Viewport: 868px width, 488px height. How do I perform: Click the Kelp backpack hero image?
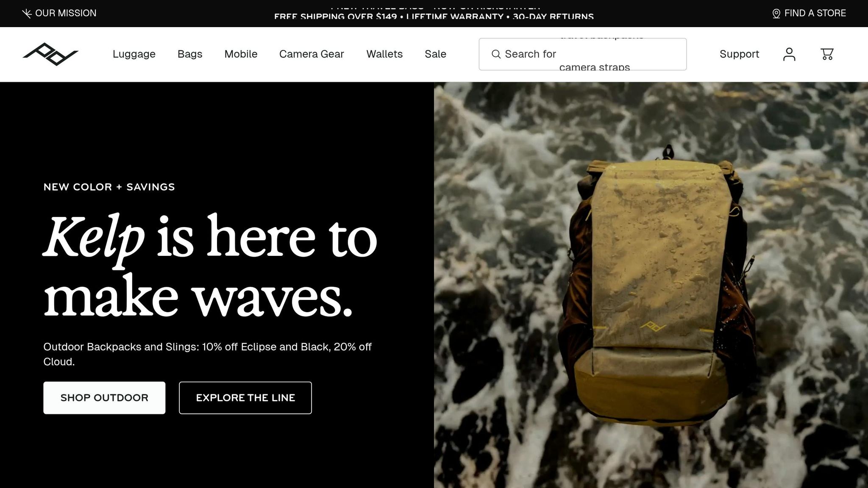tap(651, 285)
